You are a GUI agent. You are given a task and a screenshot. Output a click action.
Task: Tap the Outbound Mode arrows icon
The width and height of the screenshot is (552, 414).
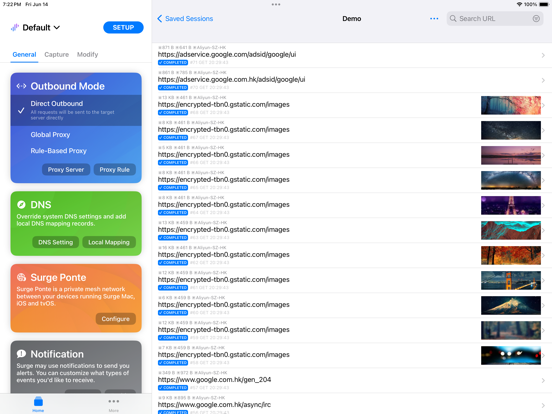click(x=21, y=86)
